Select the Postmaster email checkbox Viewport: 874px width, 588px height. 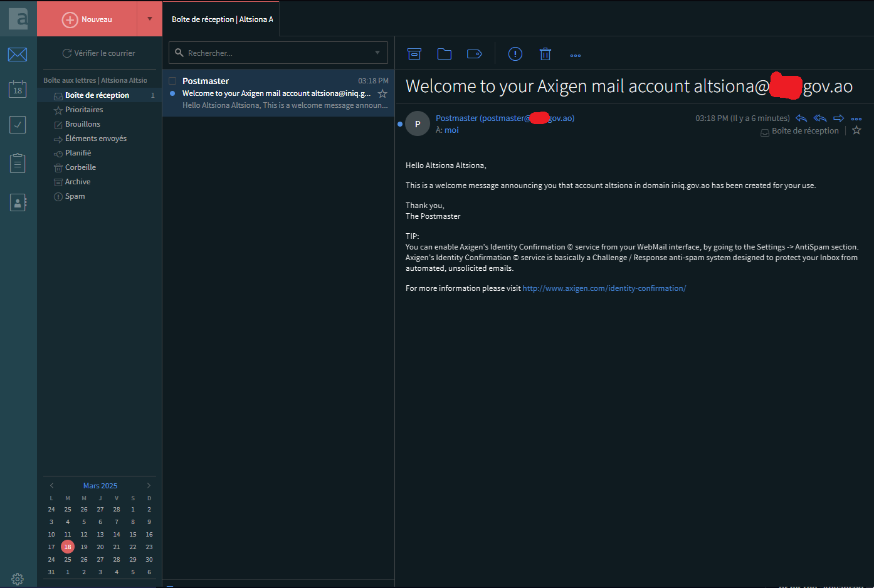coord(172,81)
